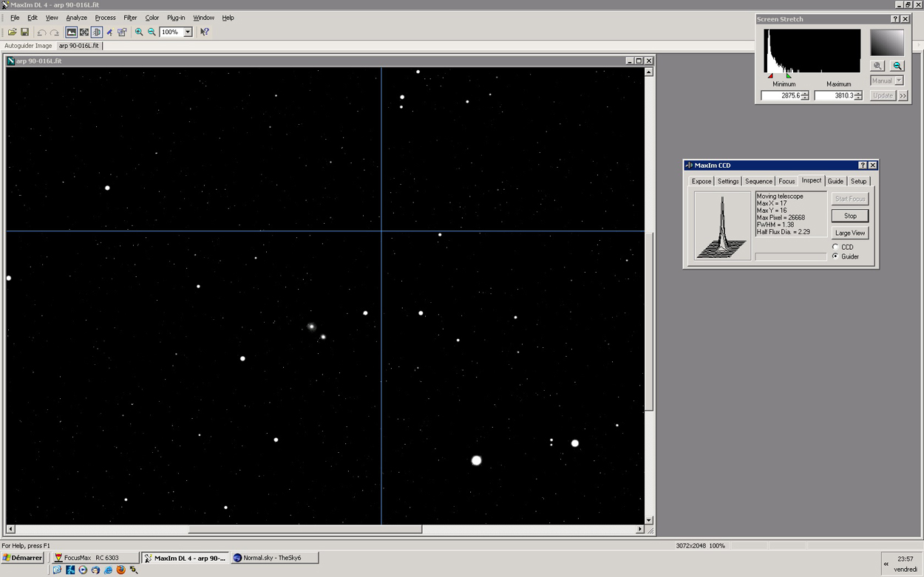Click the Maximum value spinner arrows
The image size is (924, 577).
click(x=858, y=96)
